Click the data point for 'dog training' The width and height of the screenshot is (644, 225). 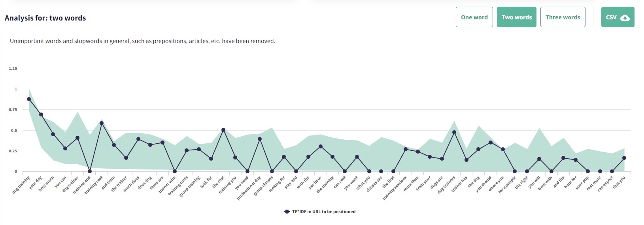click(x=29, y=99)
